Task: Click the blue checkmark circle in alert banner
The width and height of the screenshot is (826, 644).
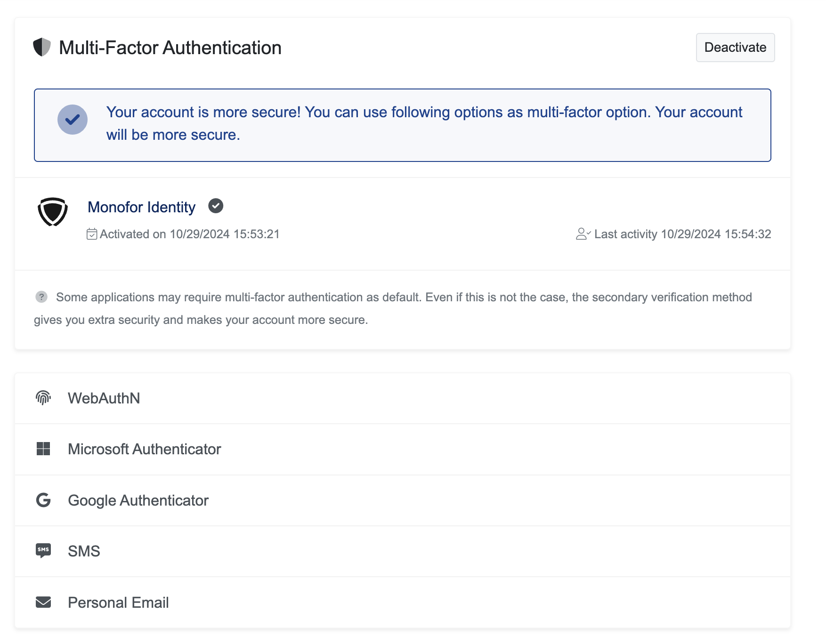Action: [x=73, y=120]
